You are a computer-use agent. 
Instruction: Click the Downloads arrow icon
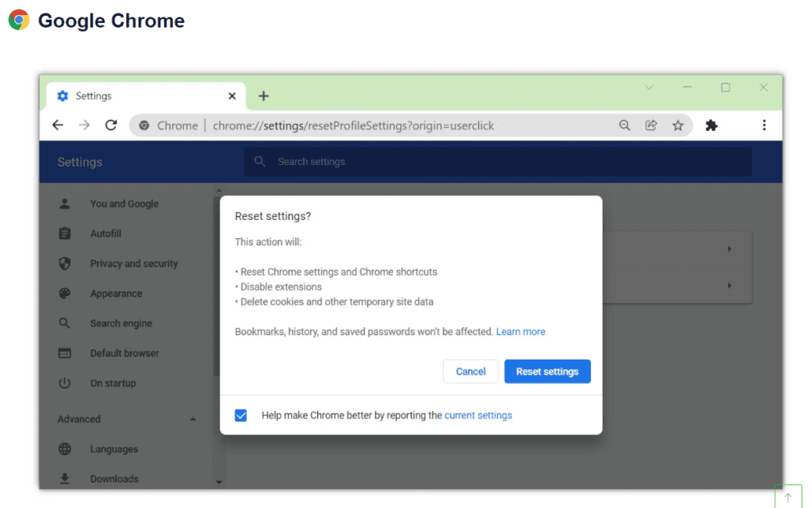pos(65,479)
